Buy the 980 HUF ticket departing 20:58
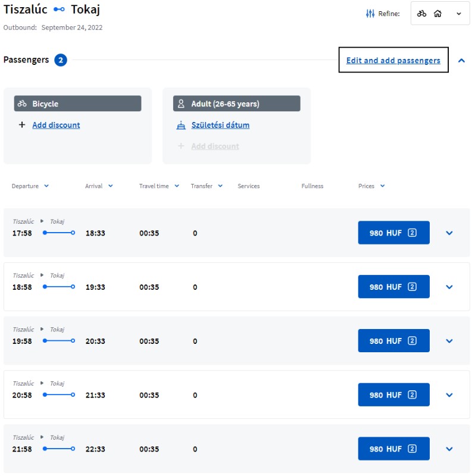This screenshot has height=476, width=475. tap(393, 395)
